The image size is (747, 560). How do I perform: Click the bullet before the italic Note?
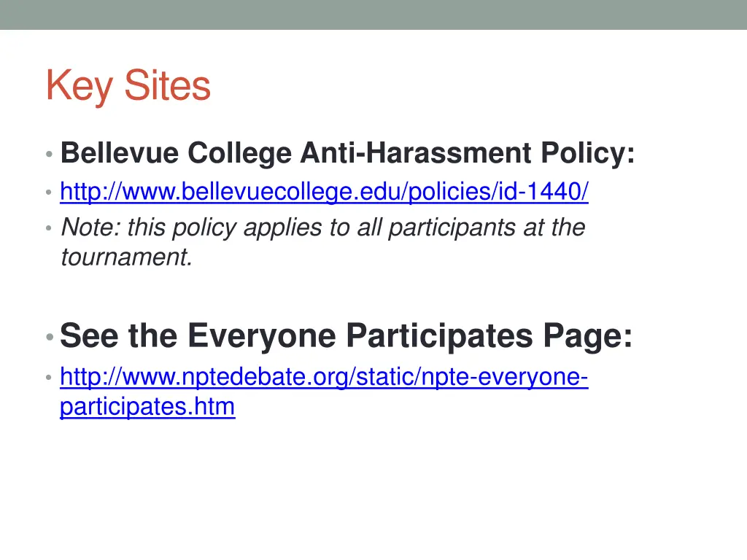49,228
